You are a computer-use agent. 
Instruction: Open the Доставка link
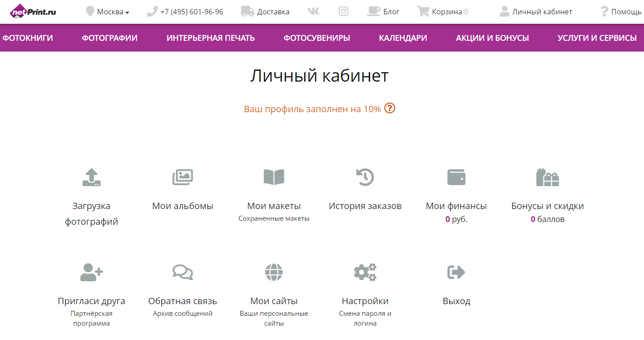tap(273, 12)
